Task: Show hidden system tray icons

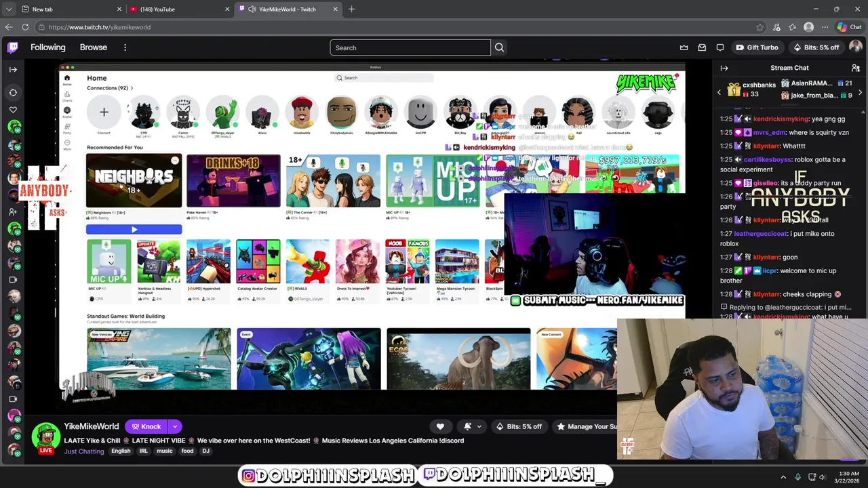Action: [x=783, y=477]
